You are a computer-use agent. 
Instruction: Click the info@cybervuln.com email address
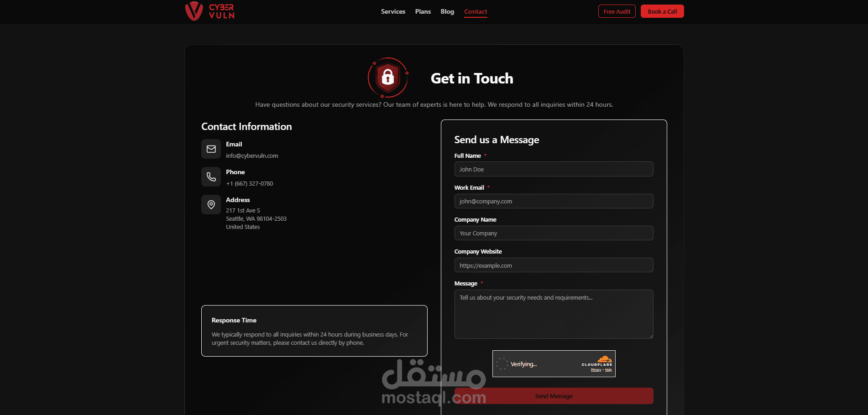(x=252, y=156)
